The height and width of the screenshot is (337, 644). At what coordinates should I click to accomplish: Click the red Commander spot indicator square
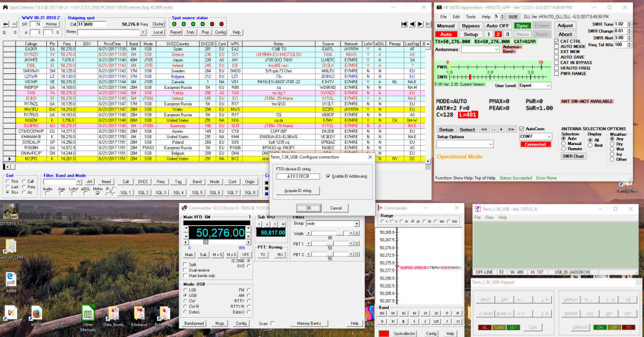click(x=384, y=333)
